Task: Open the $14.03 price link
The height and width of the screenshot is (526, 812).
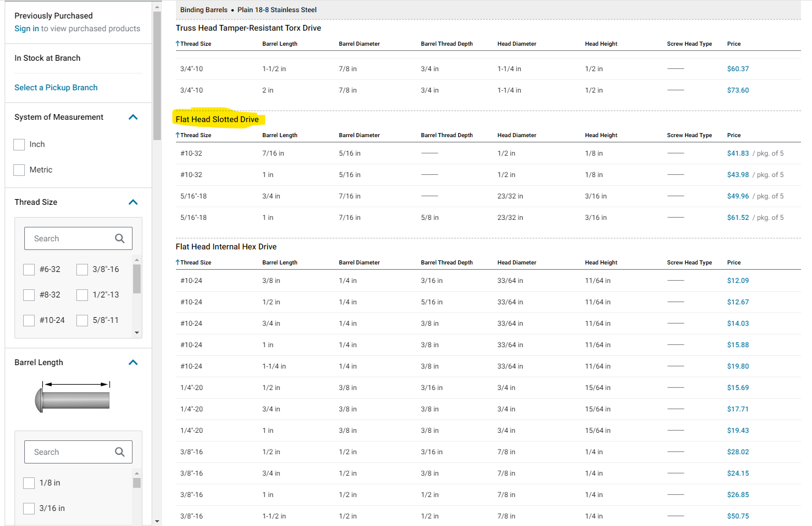Action: (x=738, y=323)
